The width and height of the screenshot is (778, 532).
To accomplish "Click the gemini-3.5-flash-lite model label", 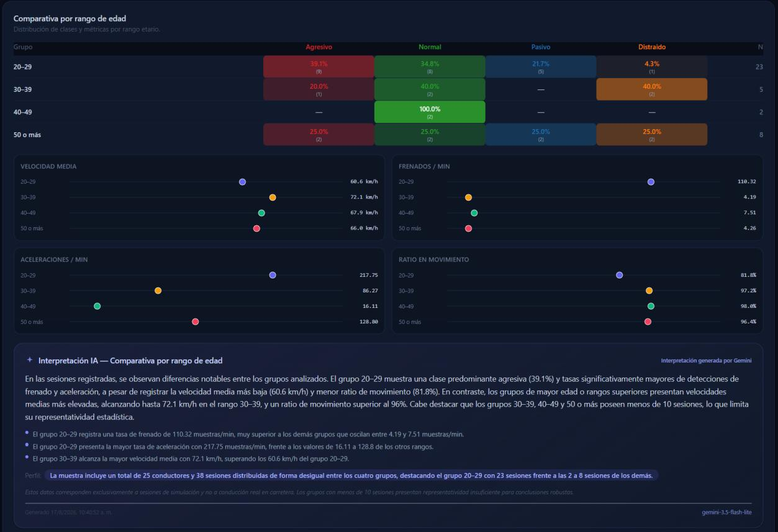I will pyautogui.click(x=726, y=512).
